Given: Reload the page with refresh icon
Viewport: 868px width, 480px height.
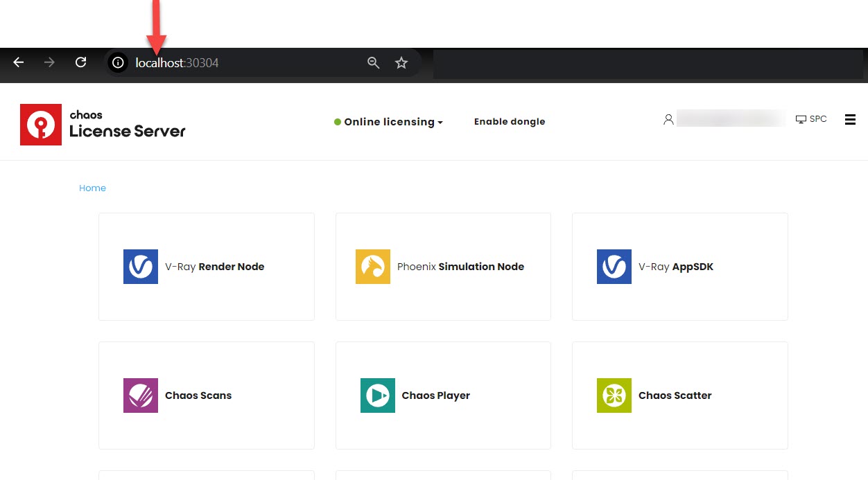Looking at the screenshot, I should coord(81,62).
